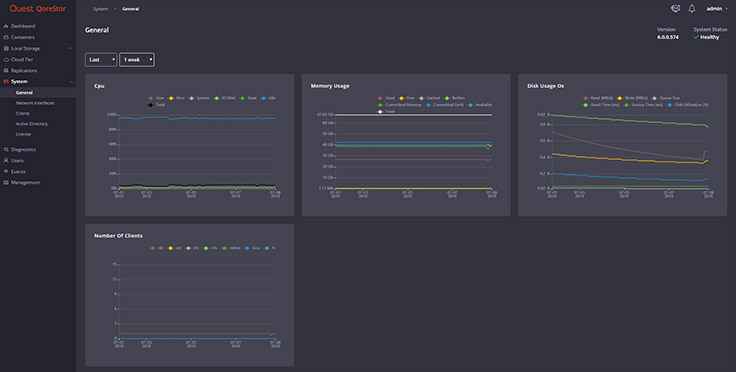Open the 1 week range dropdown

tap(137, 60)
